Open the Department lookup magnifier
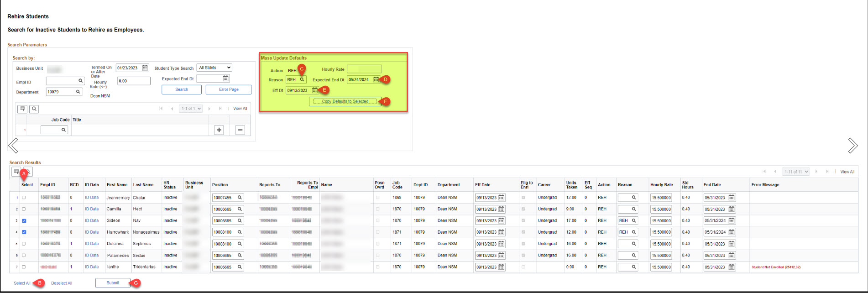 coord(78,92)
